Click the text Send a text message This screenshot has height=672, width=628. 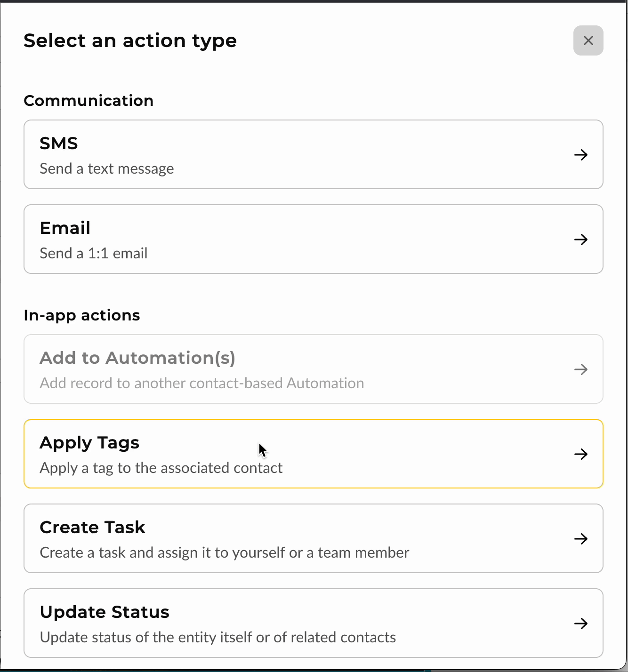point(106,168)
